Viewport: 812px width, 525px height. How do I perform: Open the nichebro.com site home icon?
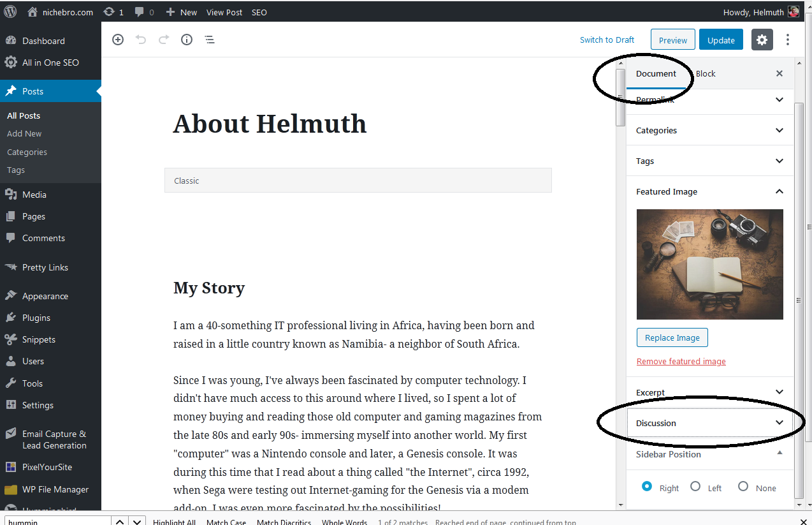tap(33, 12)
